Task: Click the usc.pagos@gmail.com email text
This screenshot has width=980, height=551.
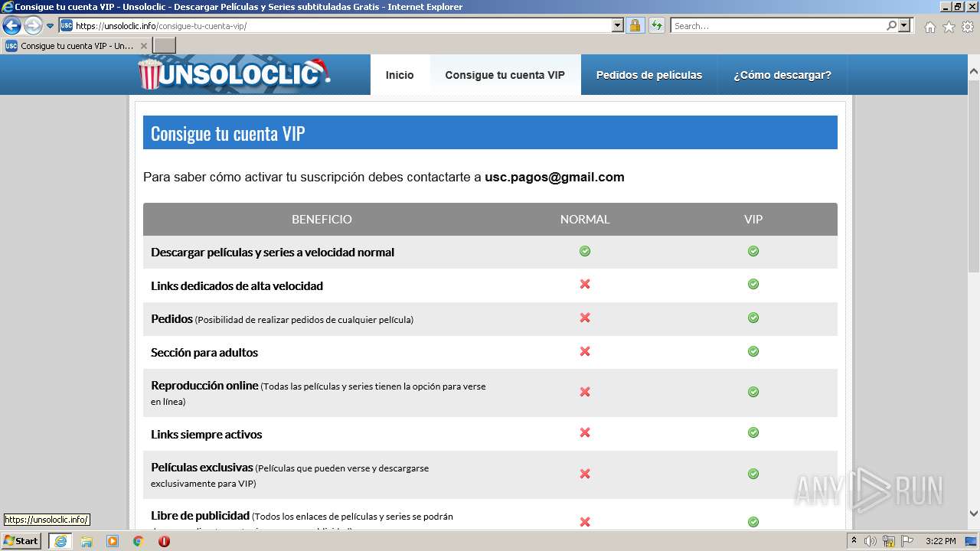Action: click(554, 177)
